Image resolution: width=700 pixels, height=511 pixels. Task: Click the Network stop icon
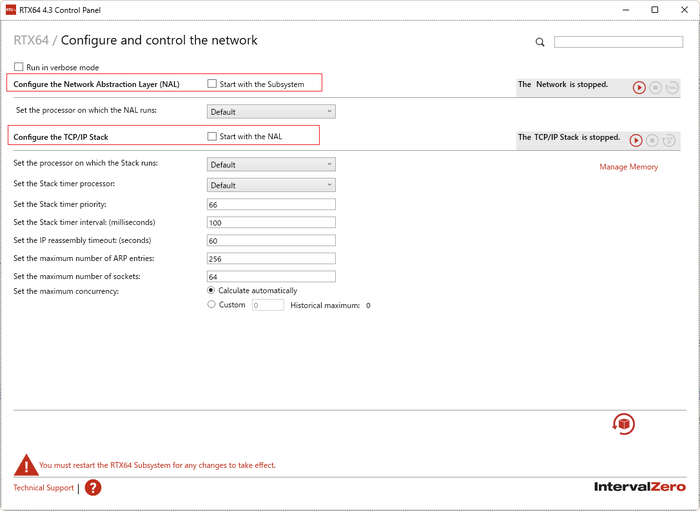coord(655,88)
